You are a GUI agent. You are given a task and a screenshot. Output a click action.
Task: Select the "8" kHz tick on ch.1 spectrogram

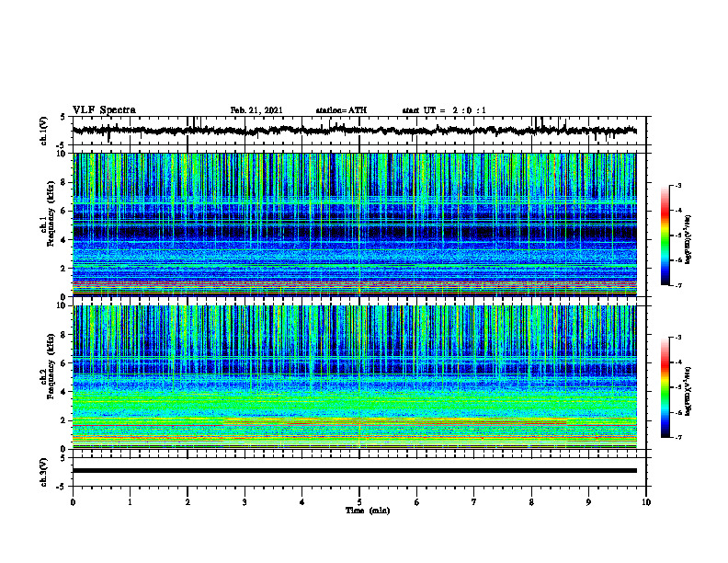pos(63,182)
